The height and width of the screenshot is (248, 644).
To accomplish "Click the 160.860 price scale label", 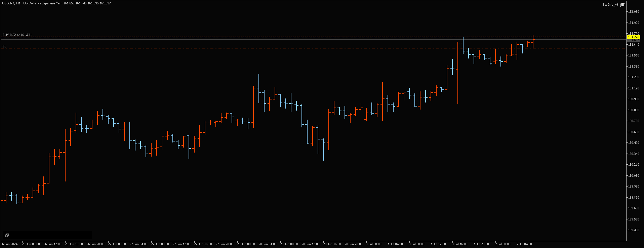I will [634, 110].
